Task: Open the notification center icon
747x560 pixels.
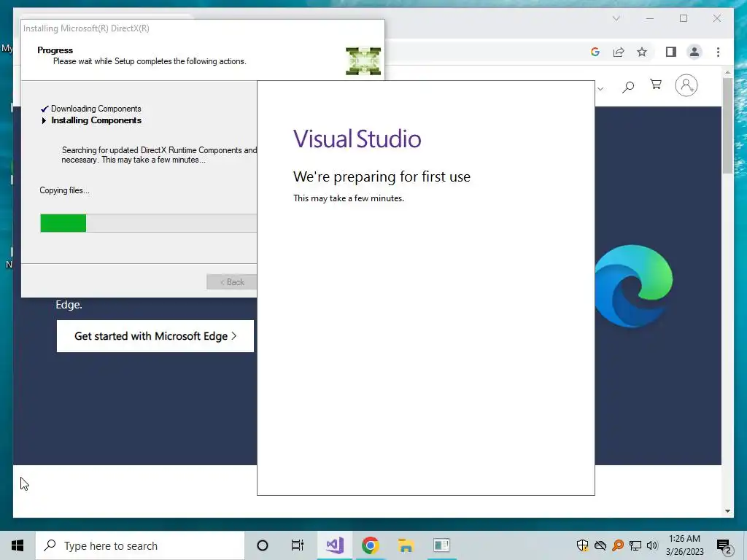Action: [724, 546]
